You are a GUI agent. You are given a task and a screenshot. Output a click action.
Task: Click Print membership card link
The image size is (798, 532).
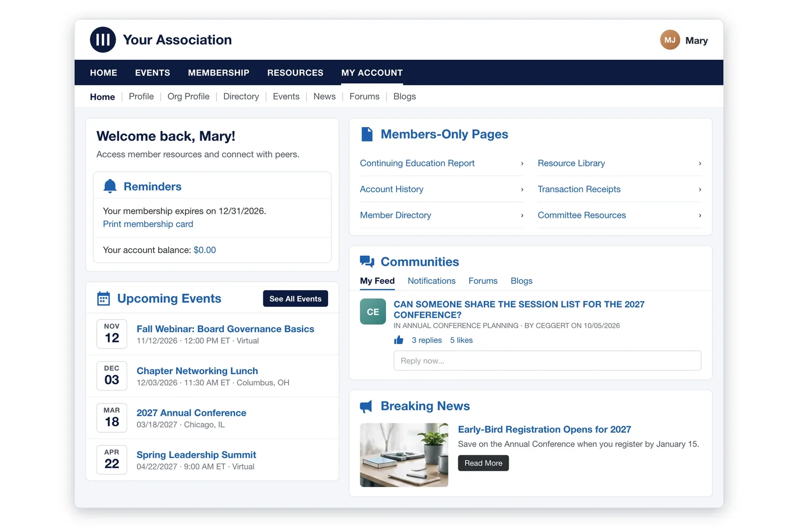point(148,224)
